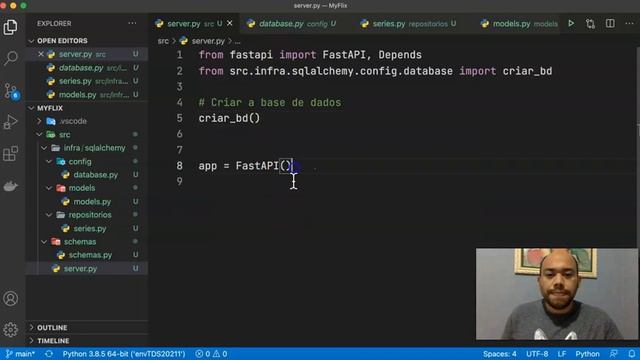Click the presenter webcam thumbnail
This screenshot has height=360, width=640.
(557, 294)
